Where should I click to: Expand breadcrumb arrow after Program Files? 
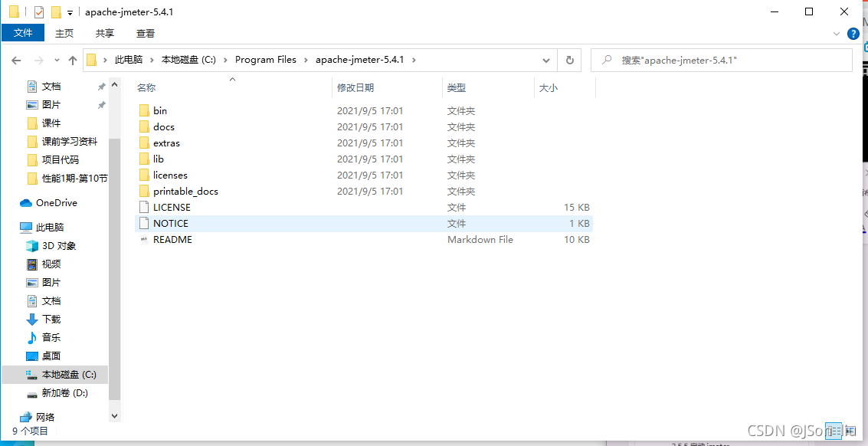pos(306,60)
